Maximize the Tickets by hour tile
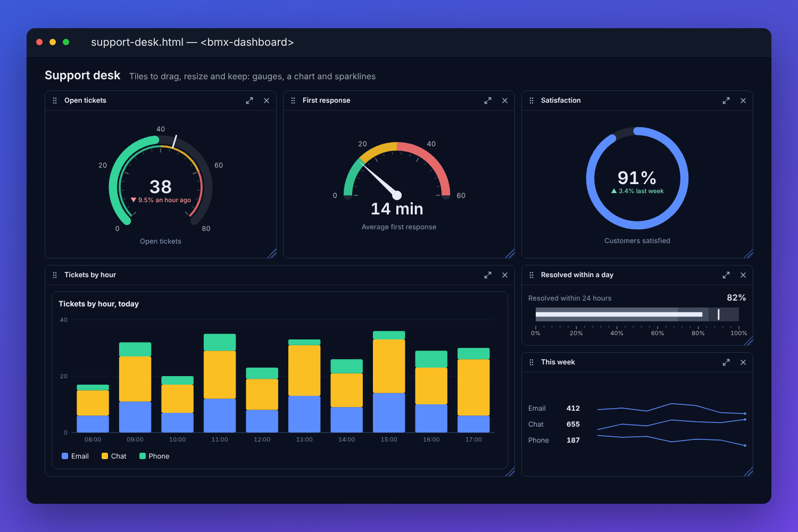The width and height of the screenshot is (798, 532). [488, 275]
